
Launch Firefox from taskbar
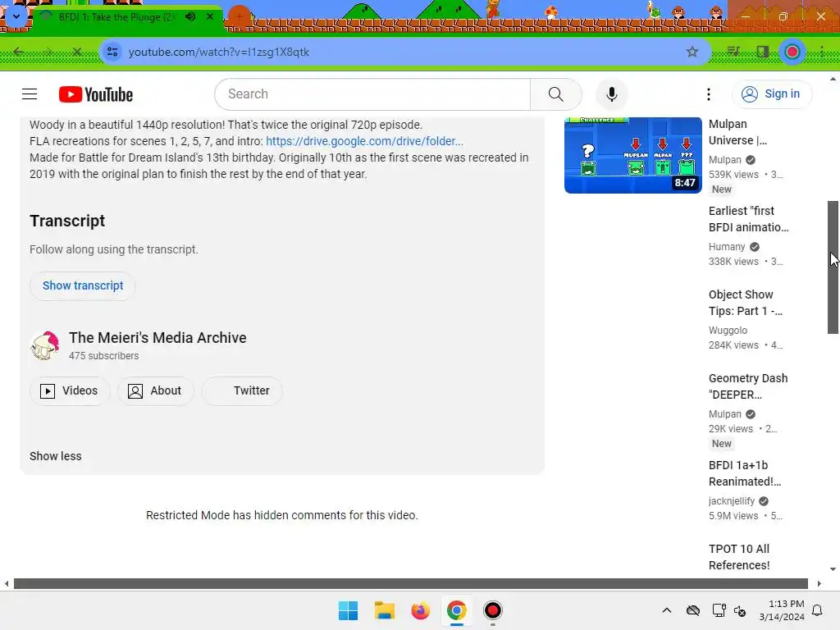pos(421,610)
